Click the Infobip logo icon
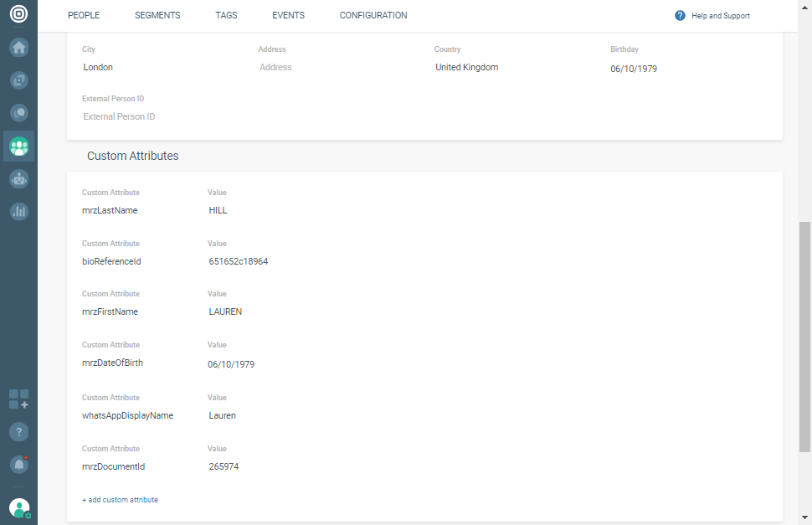The height and width of the screenshot is (525, 812). [18, 15]
